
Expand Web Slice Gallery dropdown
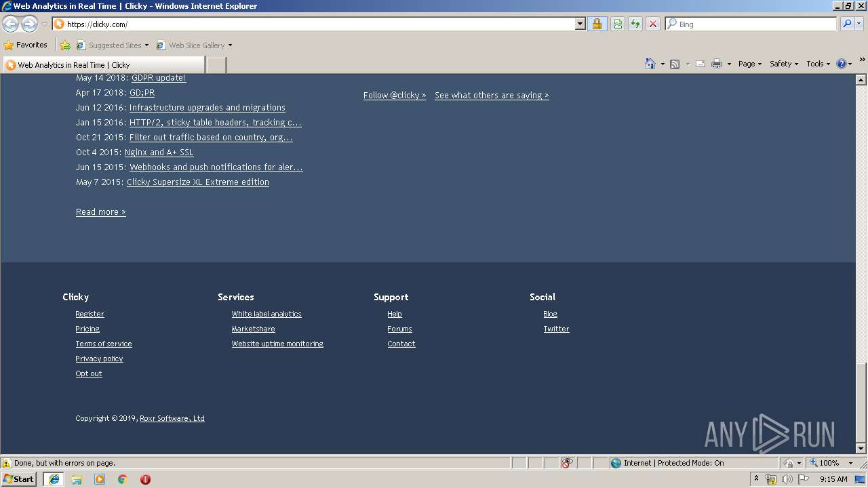pos(230,45)
